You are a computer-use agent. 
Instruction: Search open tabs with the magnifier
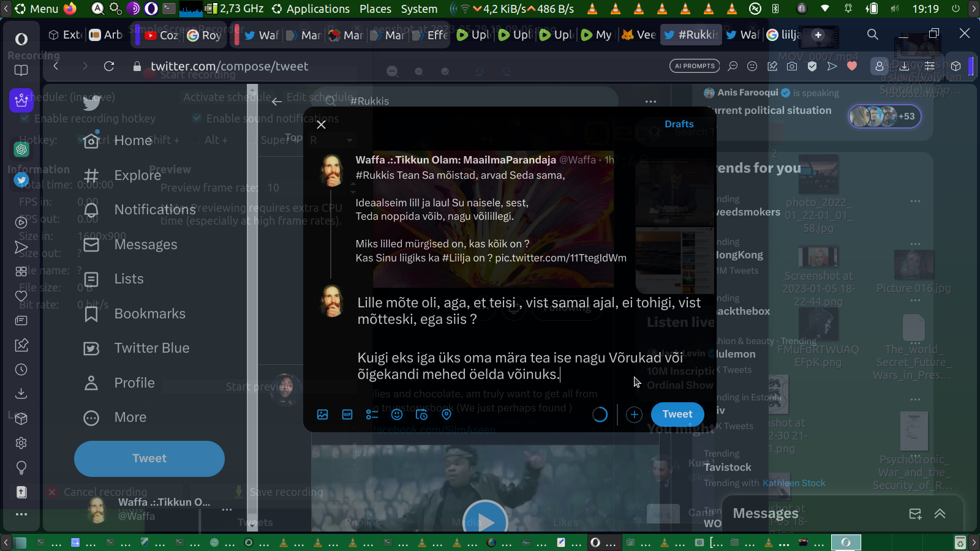873,34
